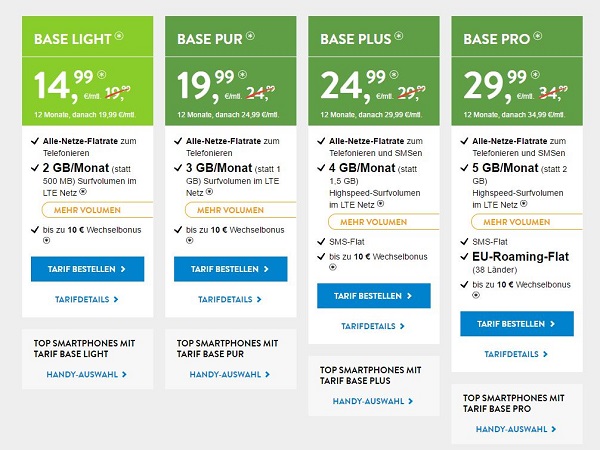
Task: Click info icon next to BASE PLUS title
Action: click(x=399, y=36)
